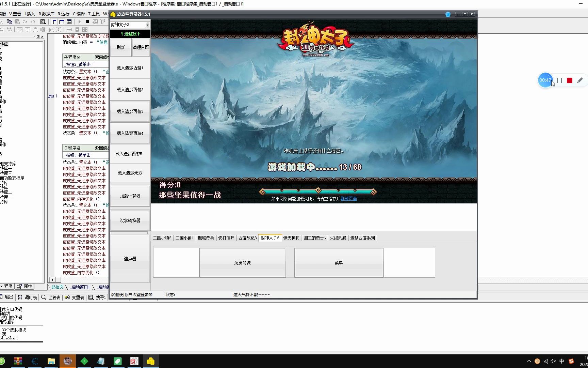Click the Stop (black square) icon in toolbar
This screenshot has width=588, height=368.
[x=87, y=21]
